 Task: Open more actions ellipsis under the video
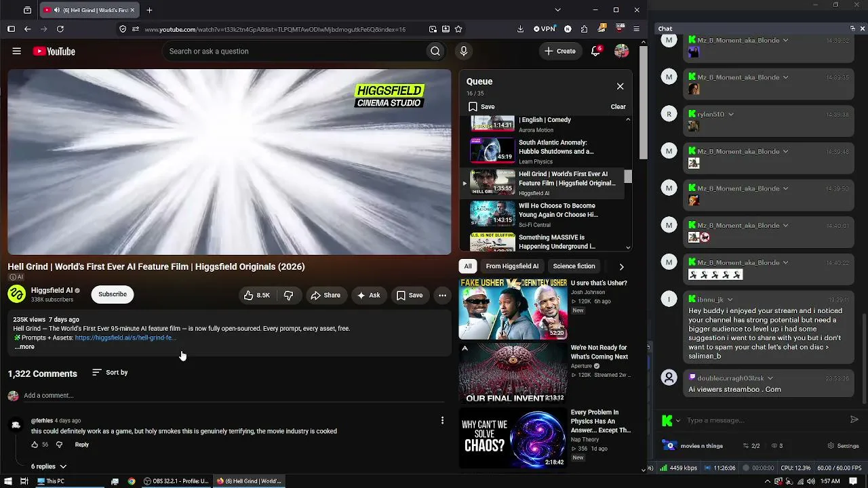tap(442, 295)
